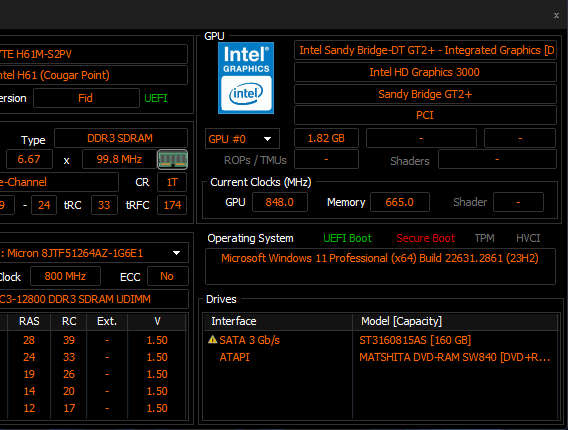Viewport: 568px width, 430px height.
Task: Click the tRFC value 174
Action: [172, 205]
